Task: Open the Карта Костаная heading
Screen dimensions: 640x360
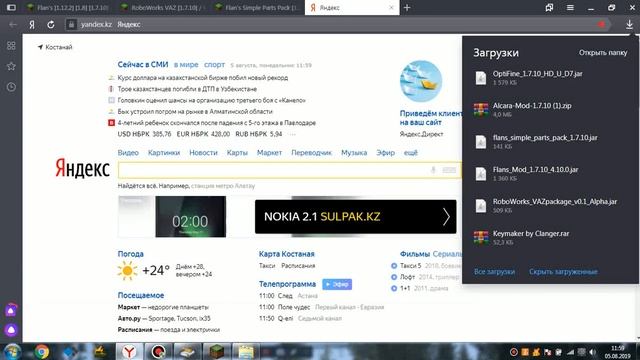Action: tap(287, 254)
